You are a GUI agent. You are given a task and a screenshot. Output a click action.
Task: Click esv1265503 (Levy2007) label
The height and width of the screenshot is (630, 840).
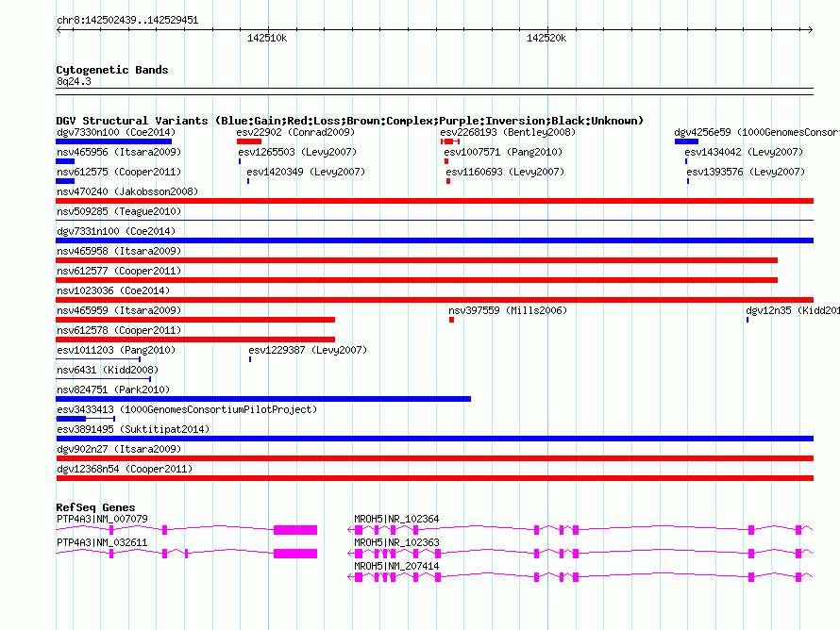pos(297,152)
